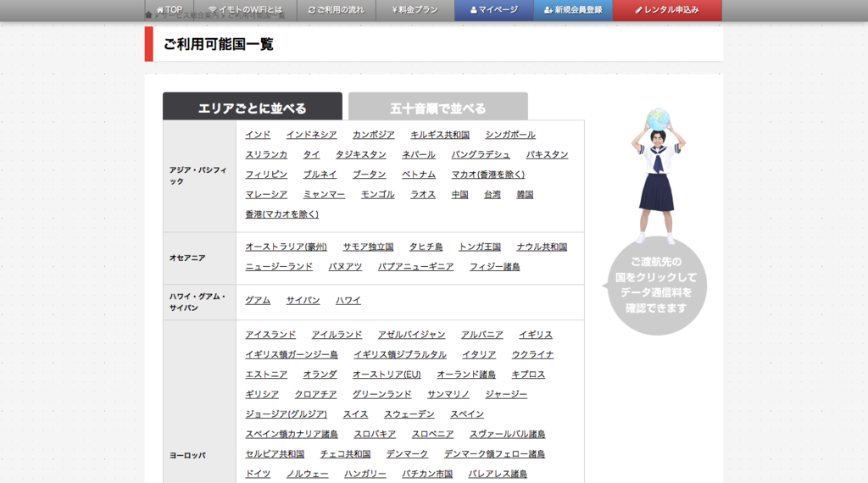The height and width of the screenshot is (483, 868).
Task: Open イギリス領ジブラルタル link
Action: tap(400, 355)
